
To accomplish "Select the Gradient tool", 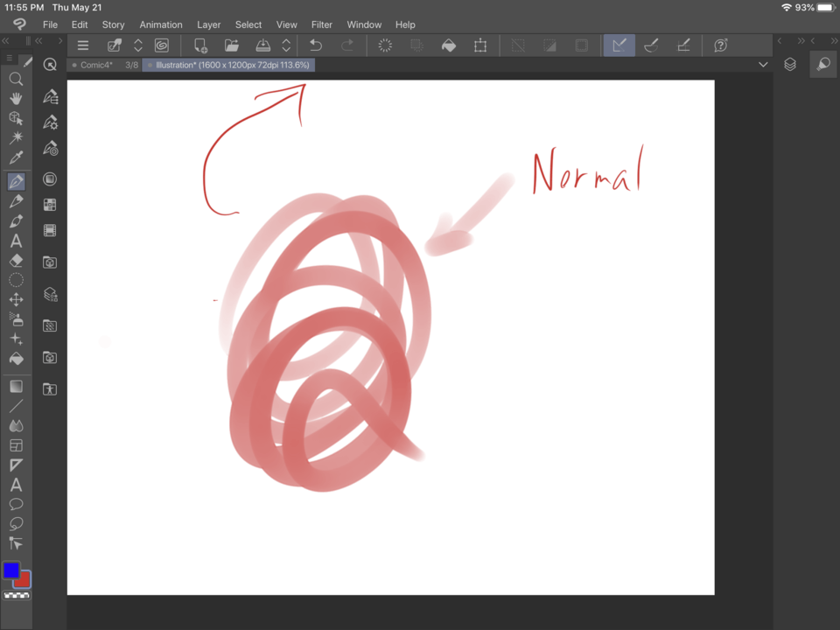I will click(x=16, y=387).
